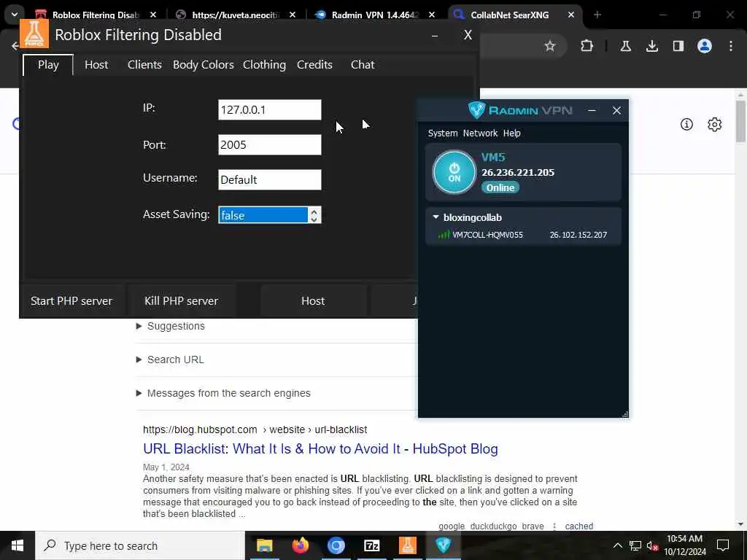The width and height of the screenshot is (747, 560).
Task: Open 7-Zip from the taskbar
Action: point(371,545)
